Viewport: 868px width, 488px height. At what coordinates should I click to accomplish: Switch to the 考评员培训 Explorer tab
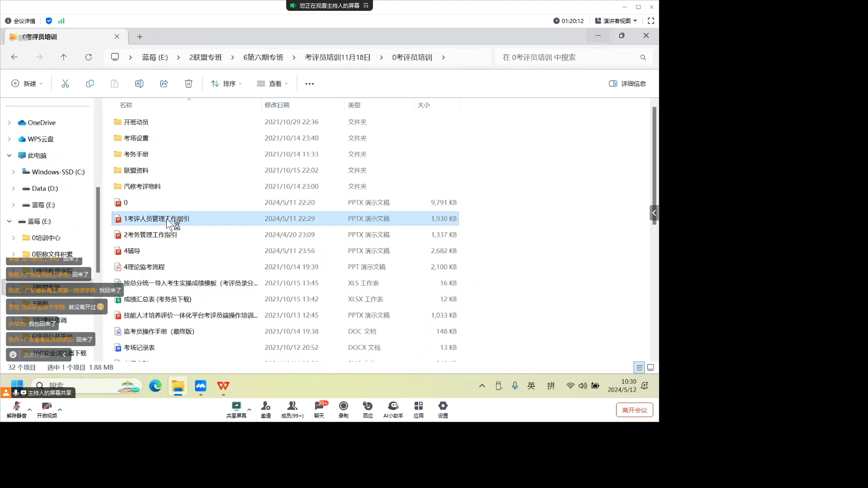click(59, 37)
